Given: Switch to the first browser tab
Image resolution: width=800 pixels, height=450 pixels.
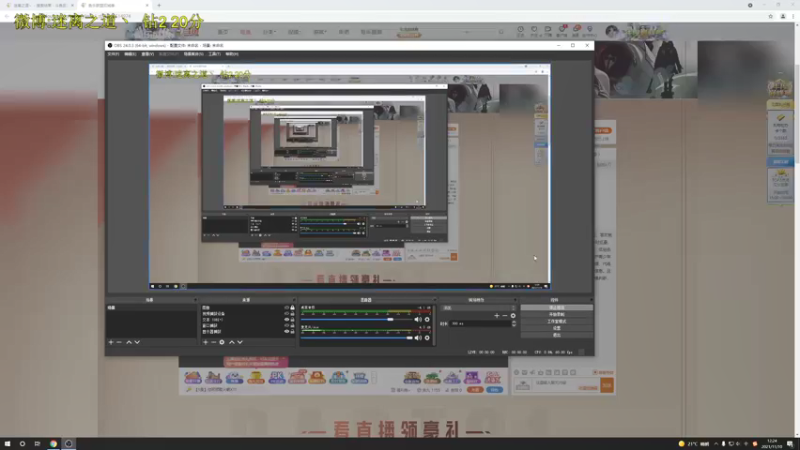Looking at the screenshot, I should coord(38,5).
